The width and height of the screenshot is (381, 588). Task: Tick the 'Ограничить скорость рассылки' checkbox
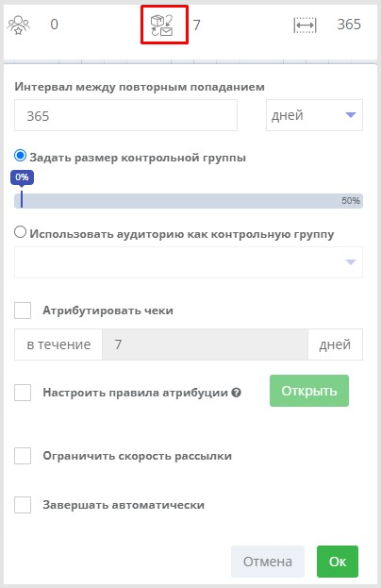click(23, 456)
